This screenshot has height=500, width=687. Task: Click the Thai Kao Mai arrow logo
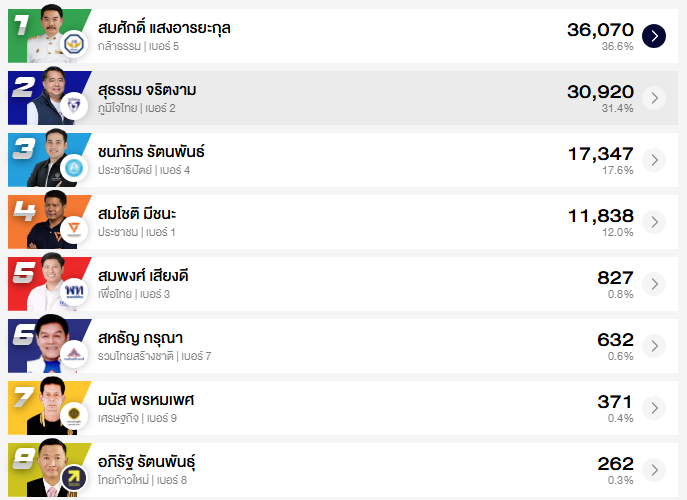73,478
